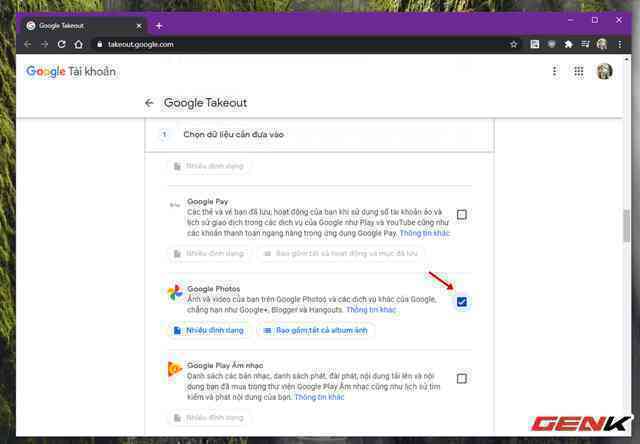Go to the browser home page
640x444 pixels.
[x=79, y=44]
